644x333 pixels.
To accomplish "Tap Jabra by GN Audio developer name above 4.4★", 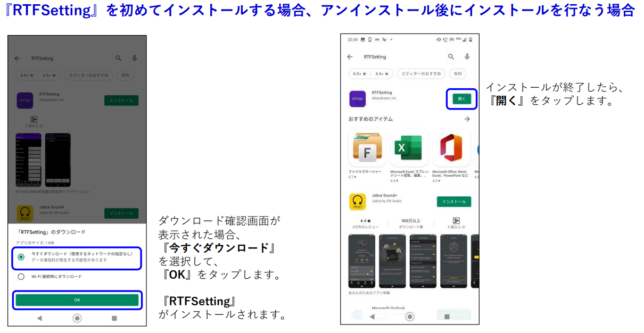I will [x=387, y=201].
